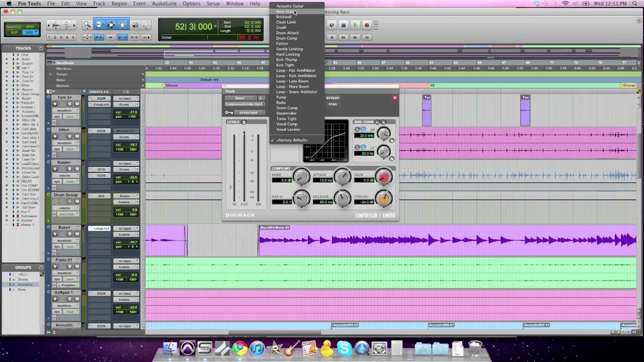Image resolution: width=644 pixels, height=362 pixels.
Task: Solo the Bass+ track
Action: [x=69, y=234]
